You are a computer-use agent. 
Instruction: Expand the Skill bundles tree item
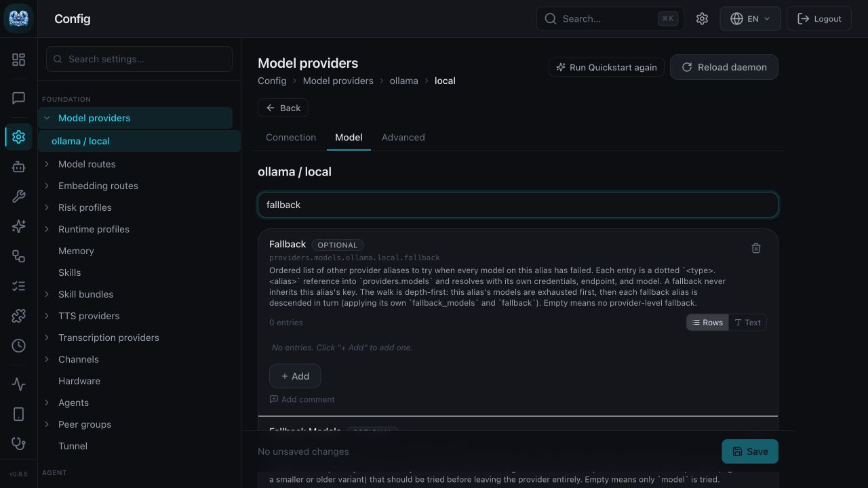(47, 294)
